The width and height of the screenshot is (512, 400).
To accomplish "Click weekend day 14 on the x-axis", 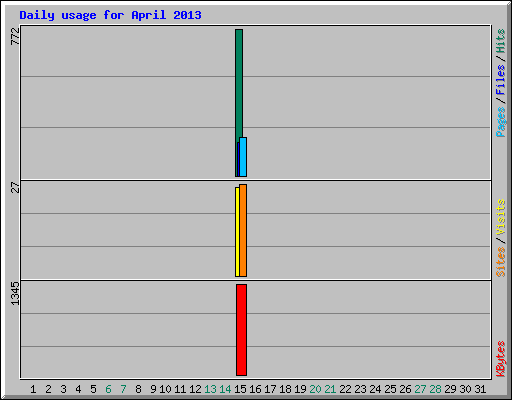I will point(225,389).
